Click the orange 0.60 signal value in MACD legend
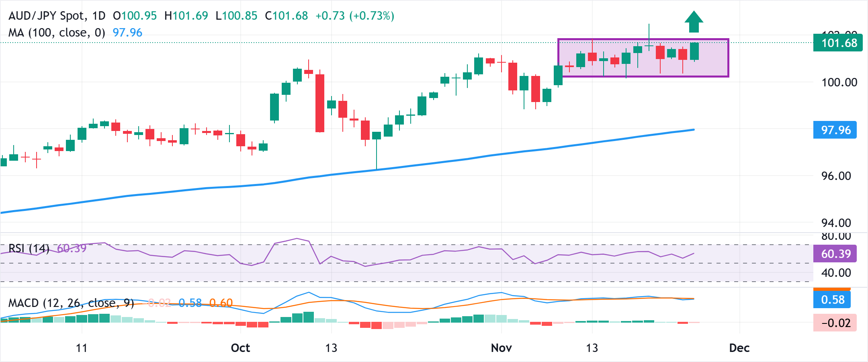The height and width of the screenshot is (362, 868). (x=221, y=303)
